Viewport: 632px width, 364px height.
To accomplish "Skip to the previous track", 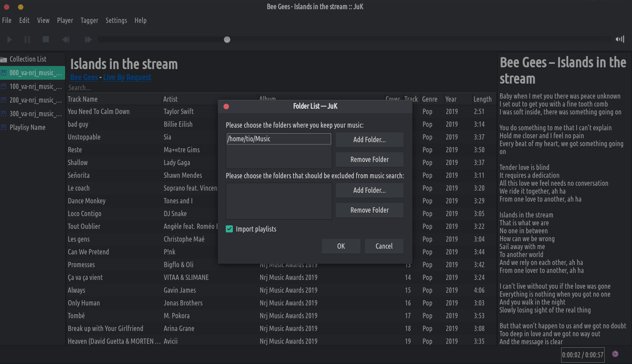I will click(66, 40).
